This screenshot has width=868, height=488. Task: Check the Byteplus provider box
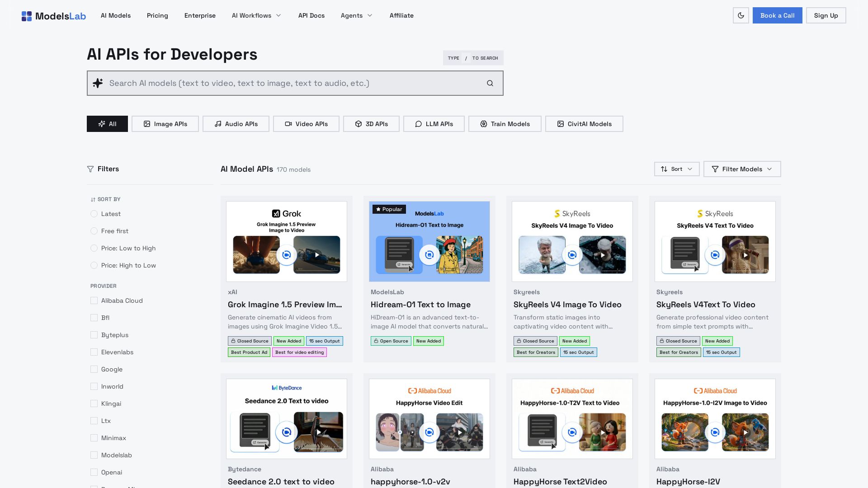(x=94, y=335)
